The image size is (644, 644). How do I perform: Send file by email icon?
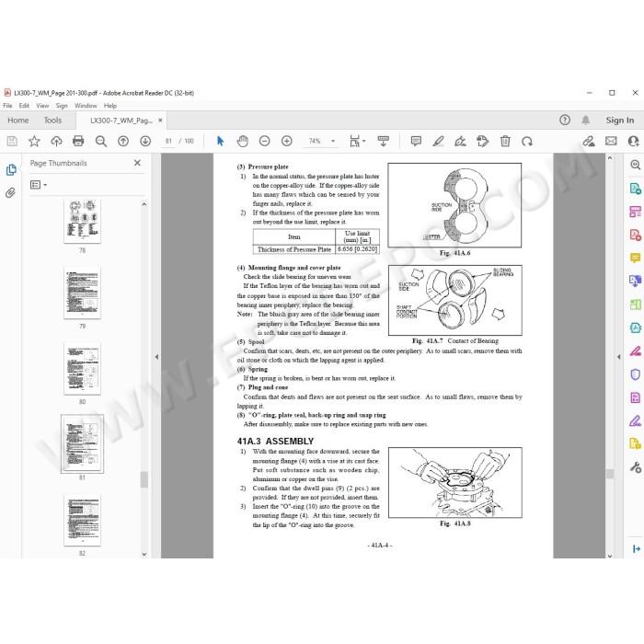(611, 142)
